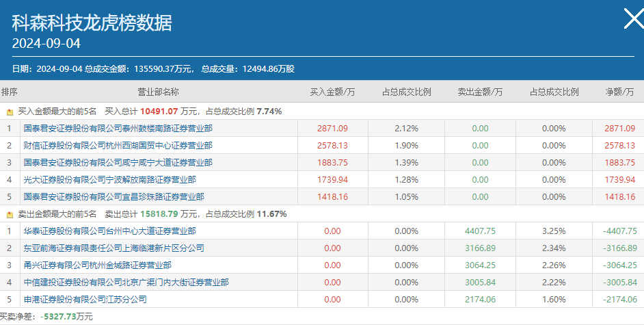Select net amount cell -2174.06

[x=620, y=300]
